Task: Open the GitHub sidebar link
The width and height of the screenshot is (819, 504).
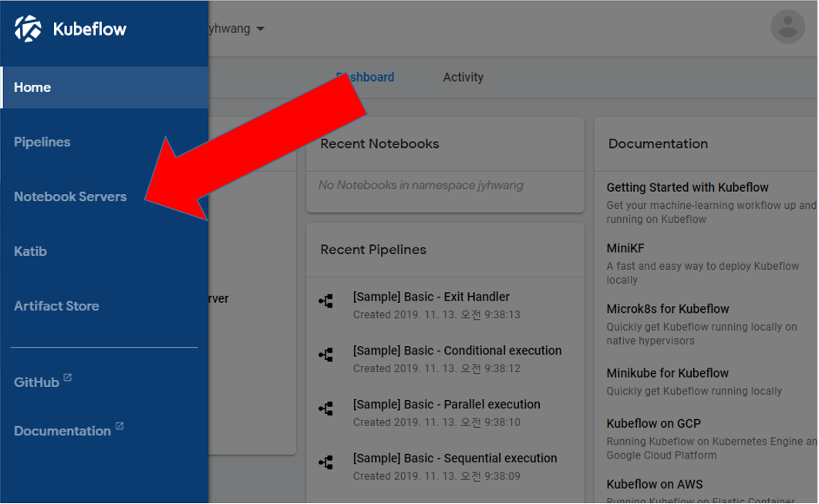Action: pos(36,382)
